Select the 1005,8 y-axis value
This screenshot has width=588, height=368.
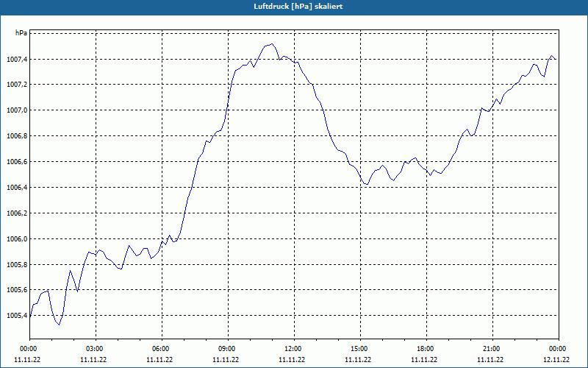pyautogui.click(x=17, y=264)
